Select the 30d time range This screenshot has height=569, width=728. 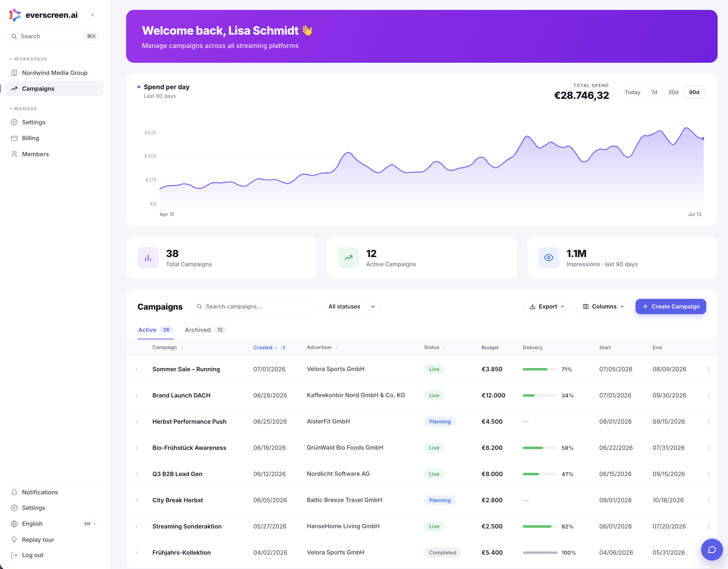point(673,92)
